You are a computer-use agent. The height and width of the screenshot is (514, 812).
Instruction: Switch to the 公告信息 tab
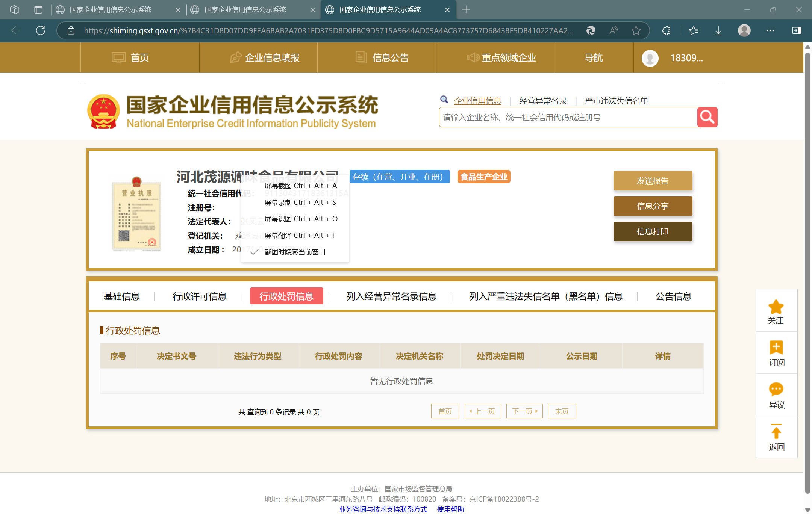coord(674,296)
